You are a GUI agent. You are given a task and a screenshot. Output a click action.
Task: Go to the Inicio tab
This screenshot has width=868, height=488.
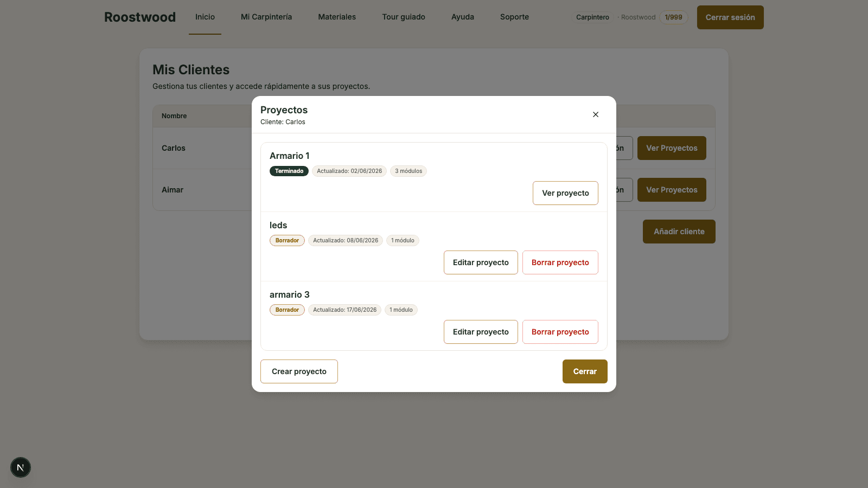pyautogui.click(x=205, y=17)
